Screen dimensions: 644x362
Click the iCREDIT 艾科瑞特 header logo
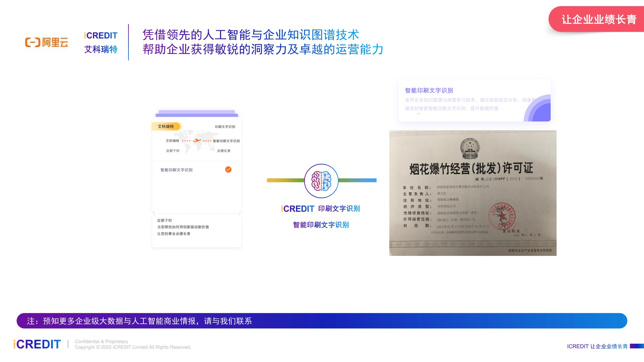coord(101,42)
